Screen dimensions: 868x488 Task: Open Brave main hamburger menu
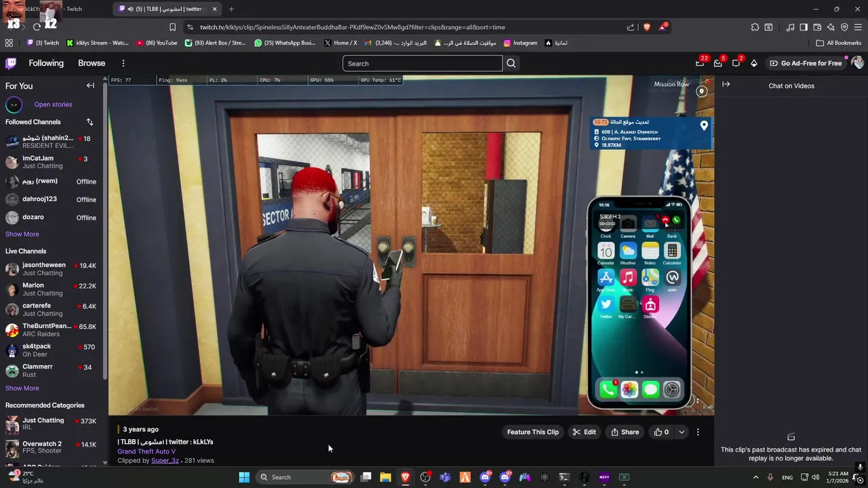(858, 27)
